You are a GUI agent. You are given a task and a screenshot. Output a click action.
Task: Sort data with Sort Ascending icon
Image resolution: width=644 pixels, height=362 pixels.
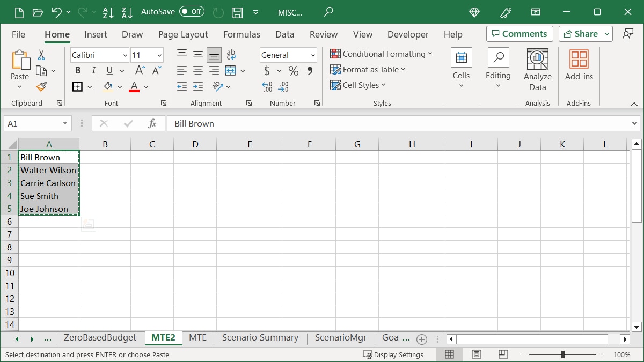point(108,12)
